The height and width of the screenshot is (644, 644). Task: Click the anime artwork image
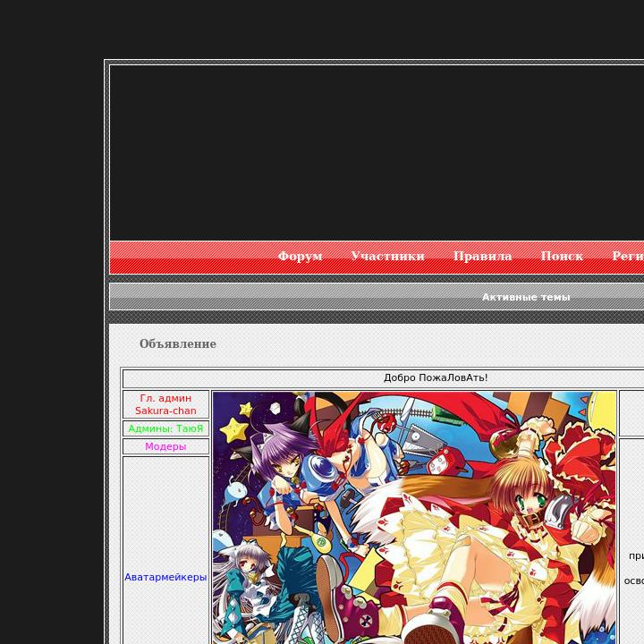[414, 518]
